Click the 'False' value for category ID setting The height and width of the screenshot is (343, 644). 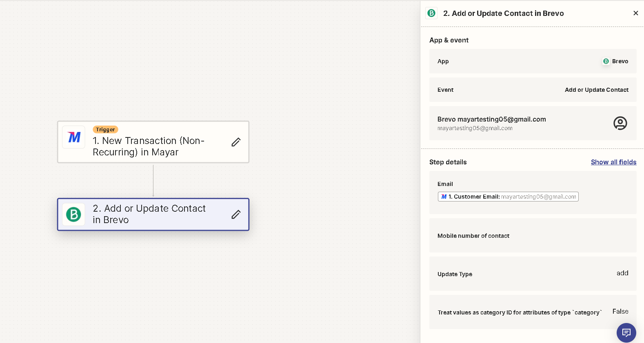coord(620,311)
